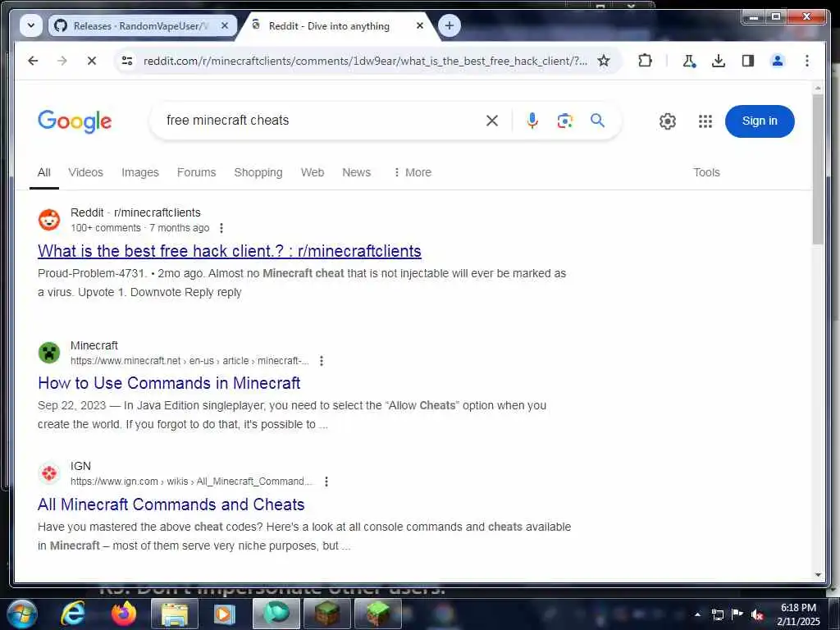The image size is (840, 630).
Task: Open the Google apps grid
Action: (x=705, y=121)
